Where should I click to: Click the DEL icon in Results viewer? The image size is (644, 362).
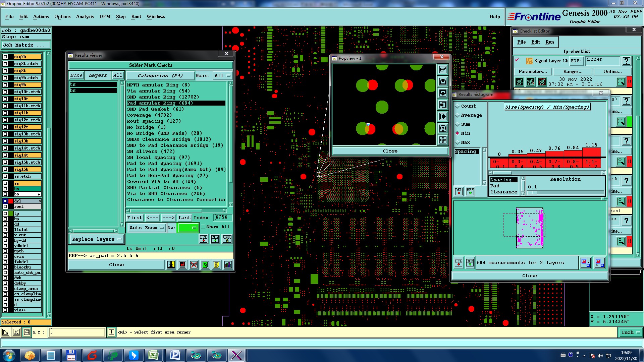point(204,239)
